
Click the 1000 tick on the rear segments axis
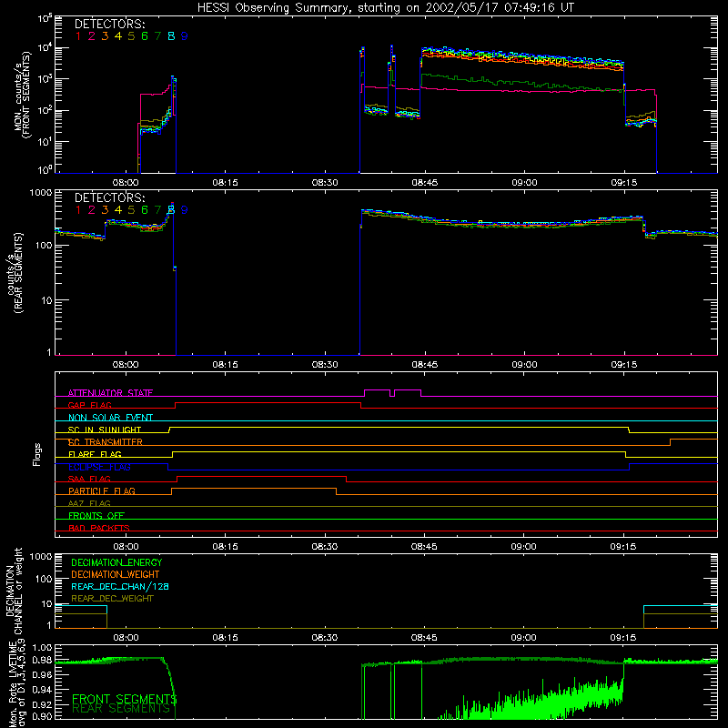point(41,193)
